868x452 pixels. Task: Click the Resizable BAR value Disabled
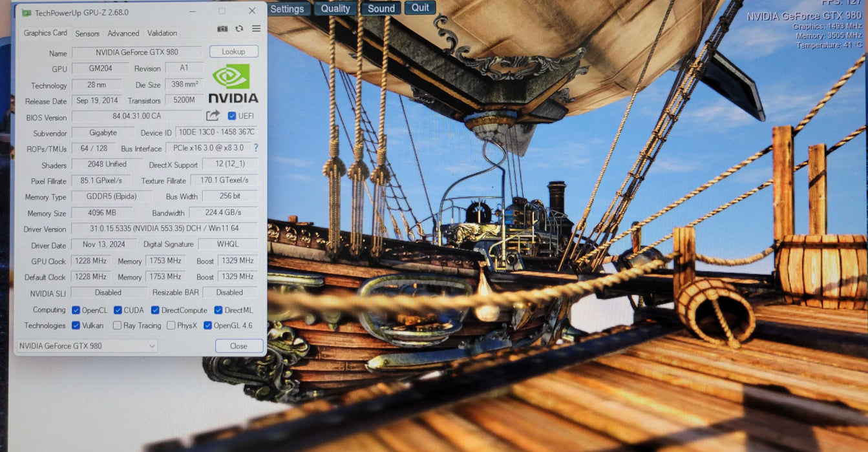229,293
